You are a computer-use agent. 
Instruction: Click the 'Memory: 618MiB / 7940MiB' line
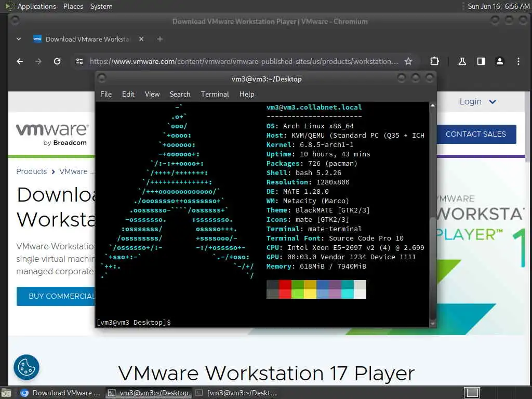(x=316, y=267)
